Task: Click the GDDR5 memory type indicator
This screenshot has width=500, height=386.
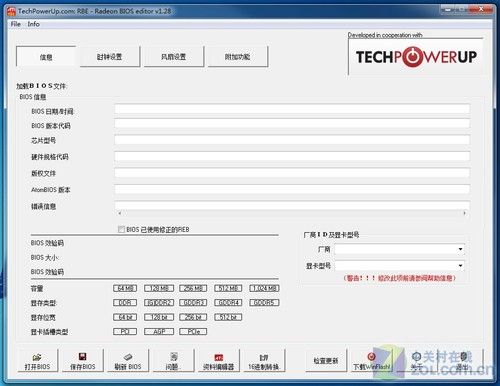Action: [x=264, y=303]
